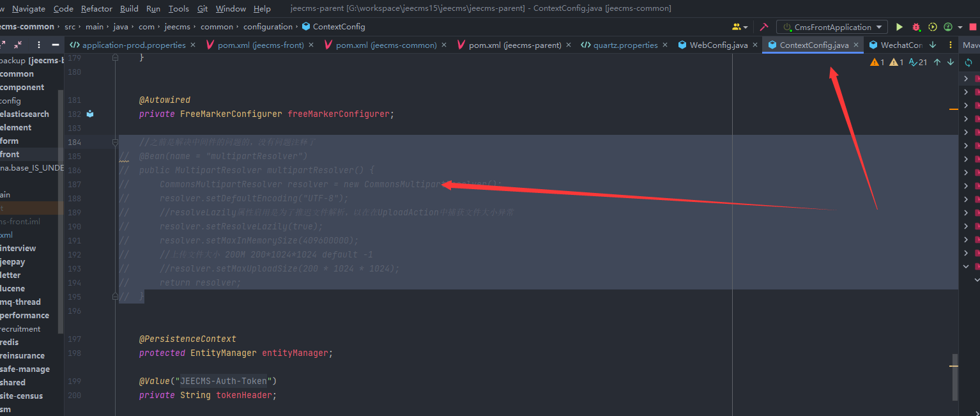The height and width of the screenshot is (416, 980).
Task: Switch to pom.xml (jeecms-parent) tab
Action: 515,45
